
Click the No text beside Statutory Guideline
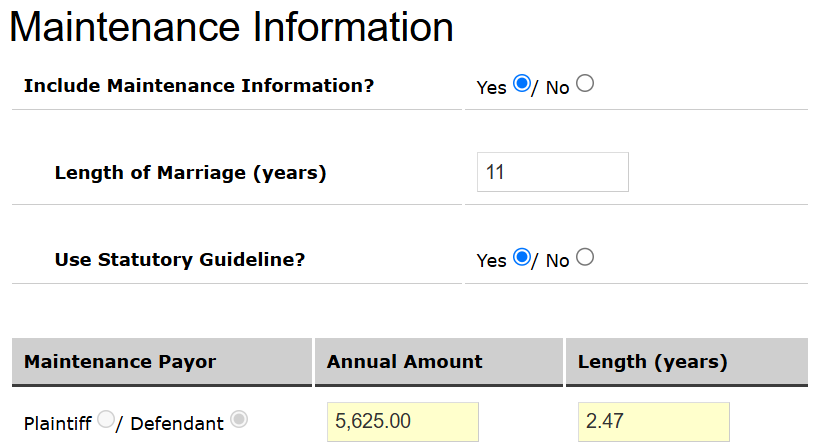pos(557,261)
